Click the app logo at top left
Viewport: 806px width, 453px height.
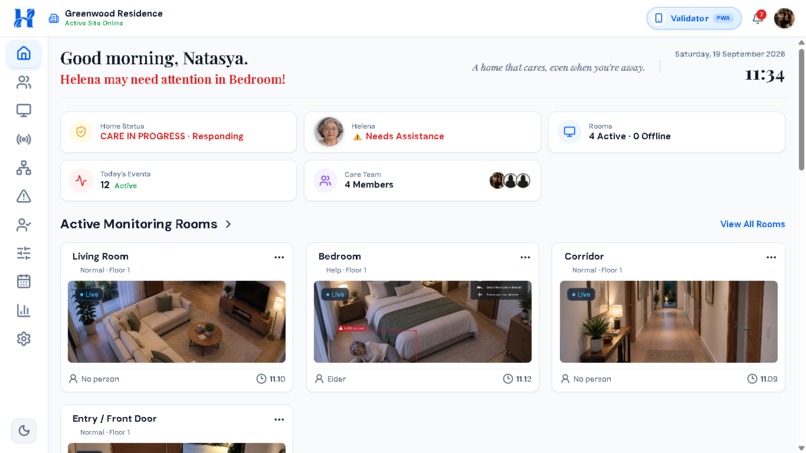tap(24, 18)
